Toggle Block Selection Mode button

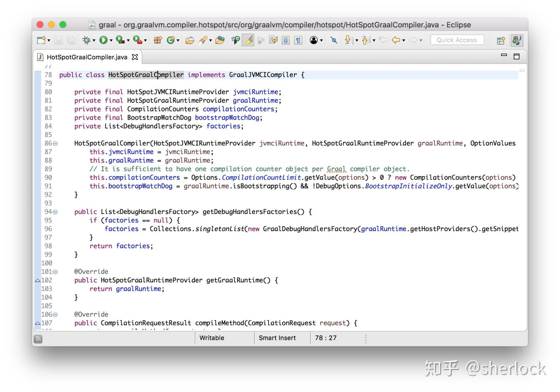[x=286, y=40]
